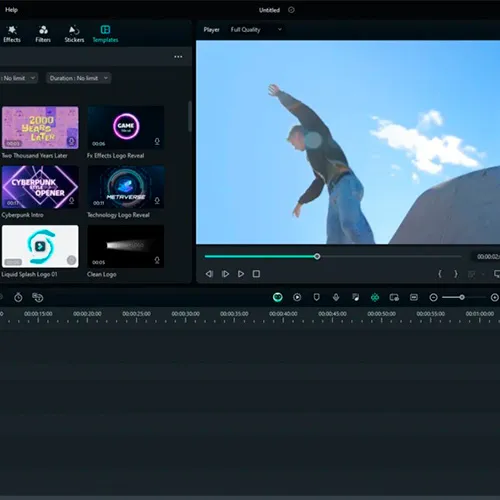Download the Clean Logo template
500x500 pixels.
click(157, 260)
